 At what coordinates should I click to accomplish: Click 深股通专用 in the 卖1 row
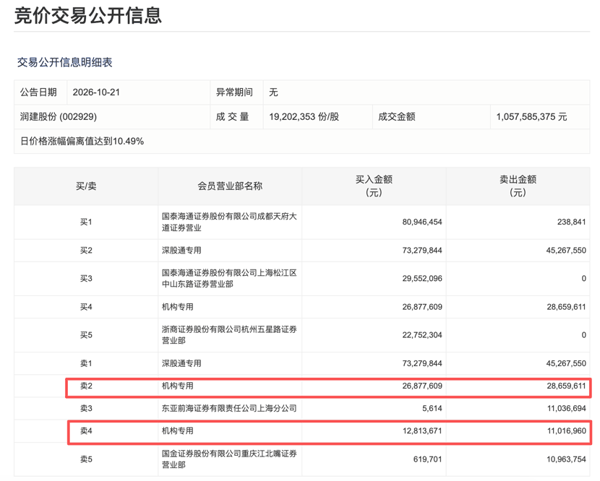point(181,364)
